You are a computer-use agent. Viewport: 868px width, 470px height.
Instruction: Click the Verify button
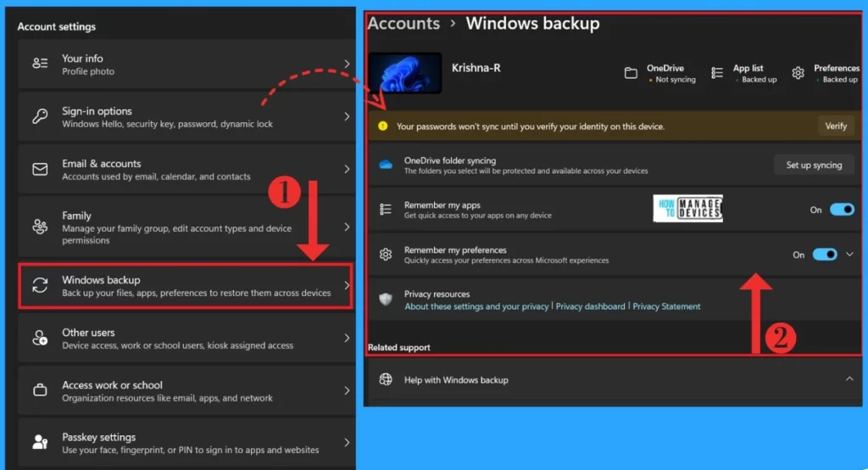click(836, 126)
